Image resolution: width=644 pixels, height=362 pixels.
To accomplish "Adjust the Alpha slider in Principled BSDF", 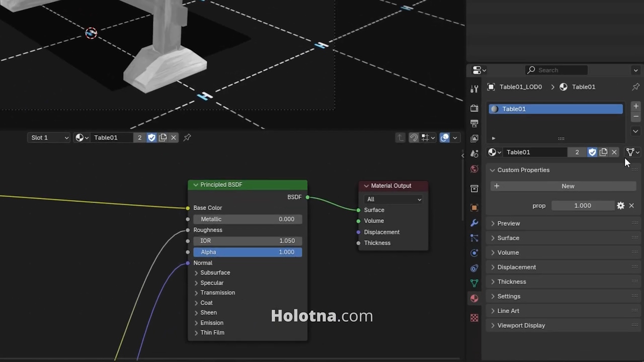I will coord(248,252).
